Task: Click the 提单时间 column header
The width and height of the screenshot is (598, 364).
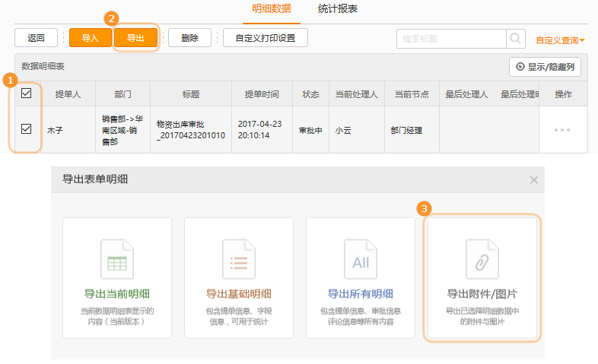Action: click(263, 94)
